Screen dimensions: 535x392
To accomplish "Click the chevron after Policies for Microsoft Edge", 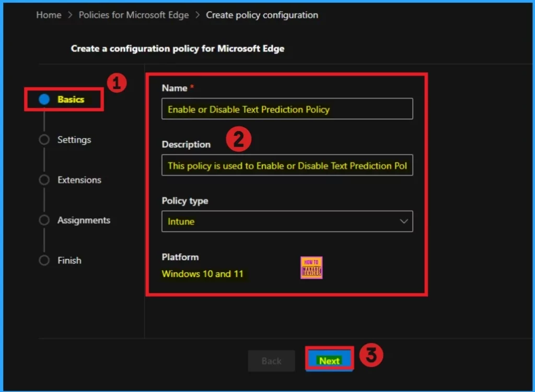I will tap(197, 15).
